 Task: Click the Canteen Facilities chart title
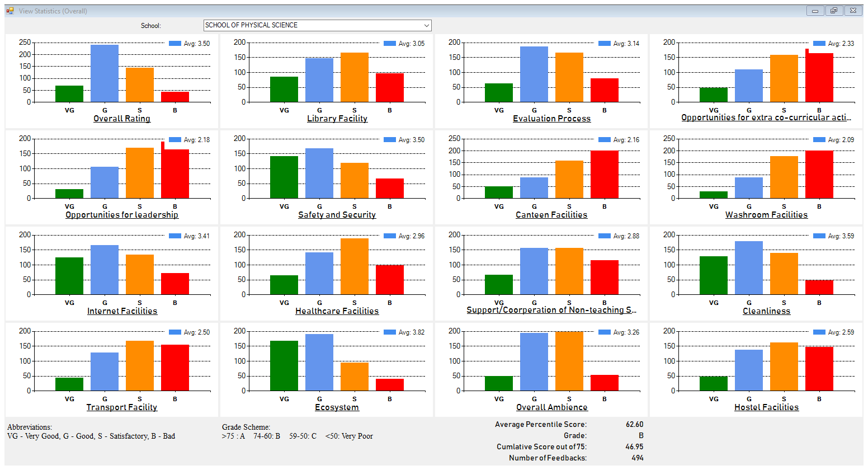pos(551,215)
